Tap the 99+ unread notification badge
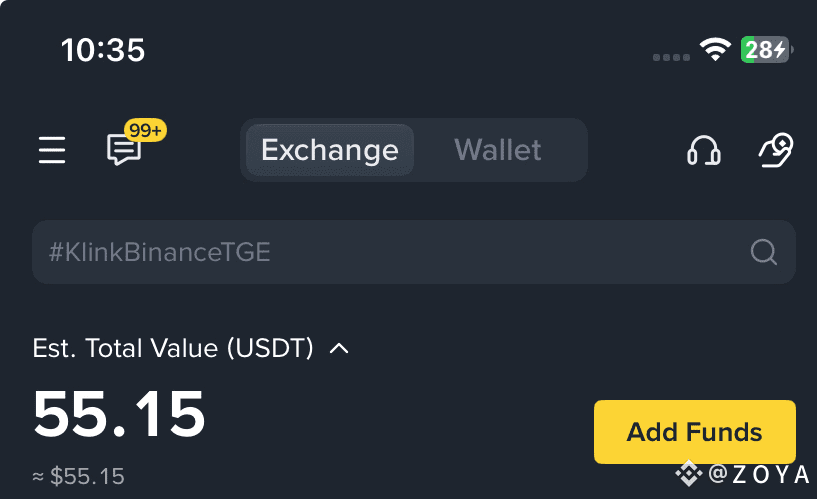This screenshot has width=817, height=499. point(146,130)
